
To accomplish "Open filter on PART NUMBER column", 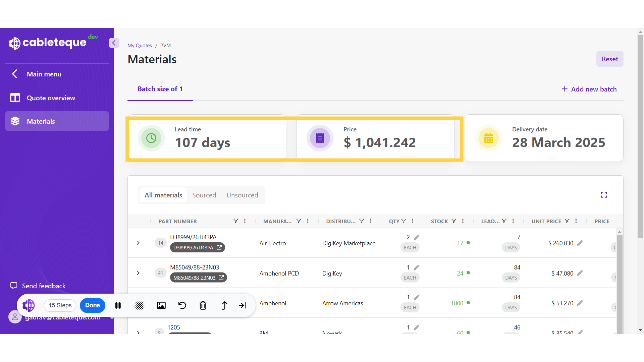I will 236,221.
